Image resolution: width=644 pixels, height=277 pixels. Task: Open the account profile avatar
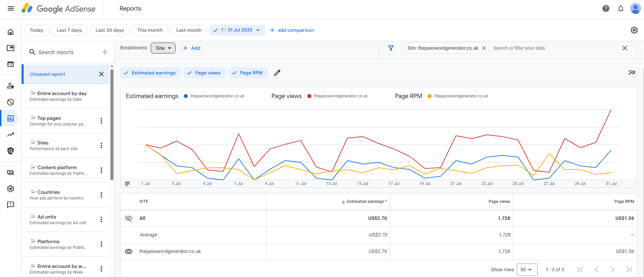[x=636, y=8]
